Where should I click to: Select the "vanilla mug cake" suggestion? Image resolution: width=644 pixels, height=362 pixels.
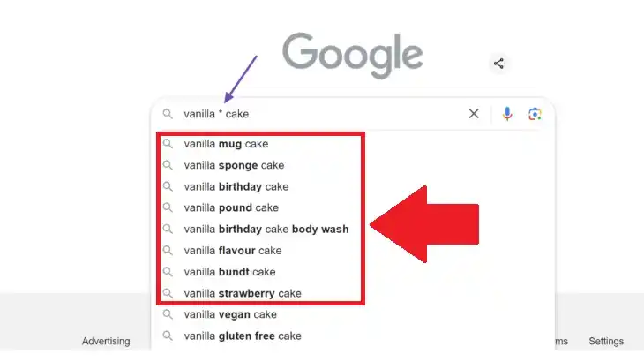click(x=226, y=144)
